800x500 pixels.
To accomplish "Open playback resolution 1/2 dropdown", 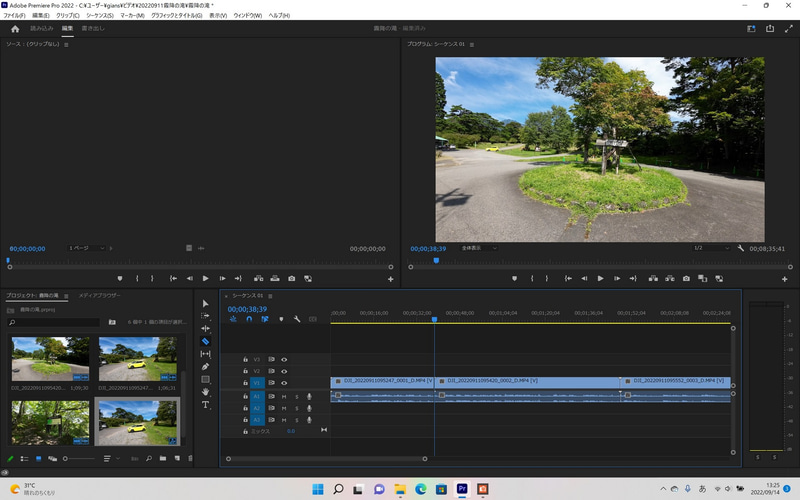I will (x=710, y=248).
